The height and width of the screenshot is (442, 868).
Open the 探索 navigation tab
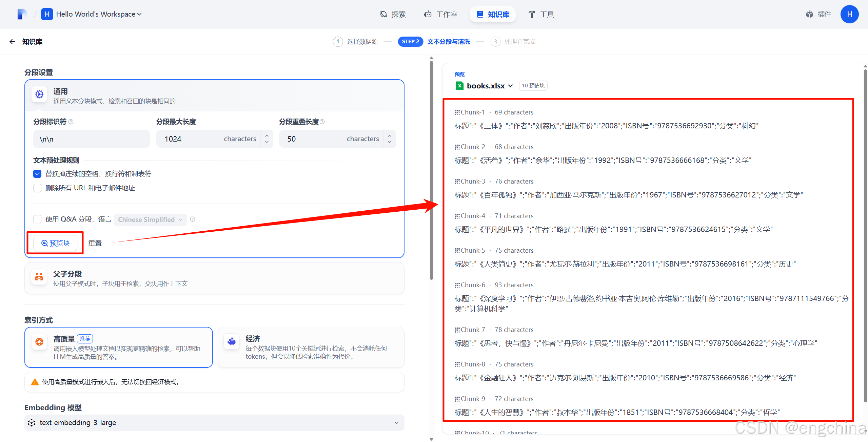click(393, 14)
